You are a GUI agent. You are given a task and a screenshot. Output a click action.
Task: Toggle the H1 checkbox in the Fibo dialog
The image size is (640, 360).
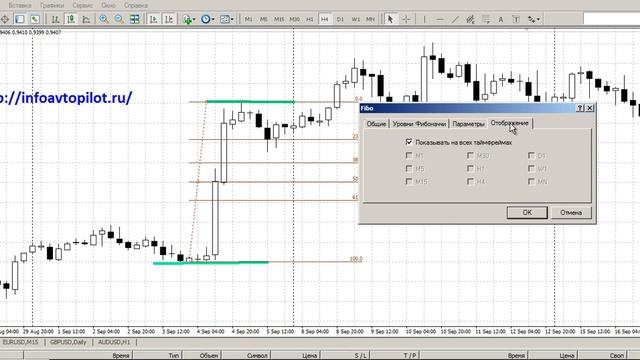[x=470, y=169]
